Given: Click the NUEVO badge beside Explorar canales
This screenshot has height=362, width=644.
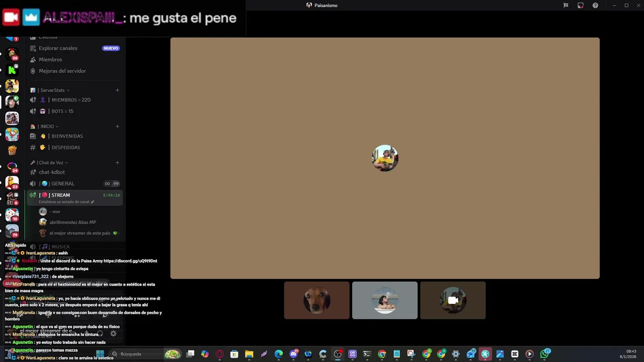Looking at the screenshot, I should (x=111, y=48).
